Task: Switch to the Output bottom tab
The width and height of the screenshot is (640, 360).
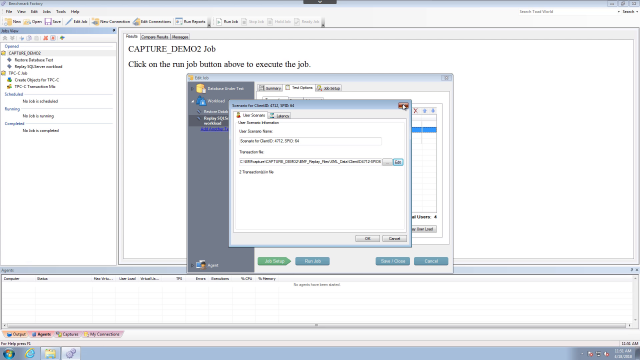Action: [16, 334]
